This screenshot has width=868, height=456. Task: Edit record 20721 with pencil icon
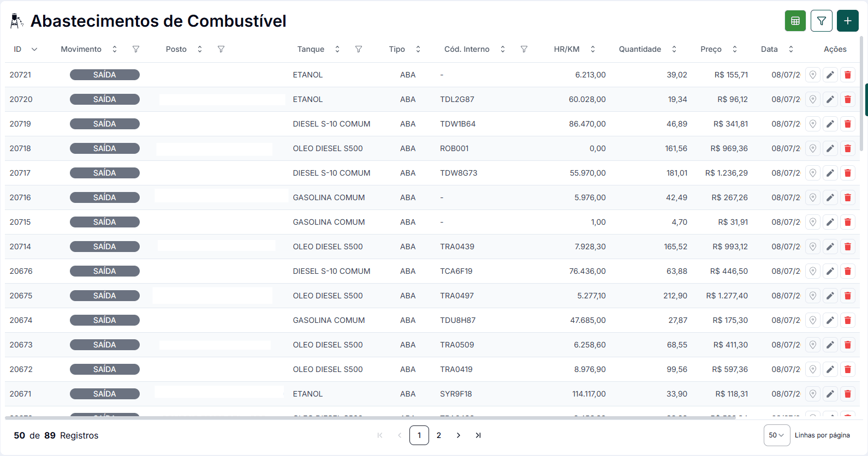pos(830,75)
